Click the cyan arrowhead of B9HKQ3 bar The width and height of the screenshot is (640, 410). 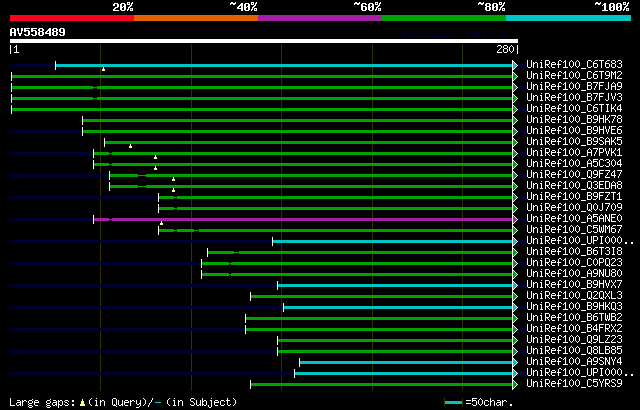click(516, 308)
